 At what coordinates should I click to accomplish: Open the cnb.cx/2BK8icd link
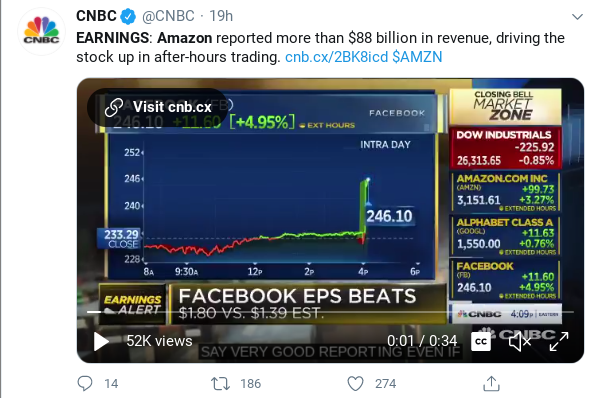[336, 57]
